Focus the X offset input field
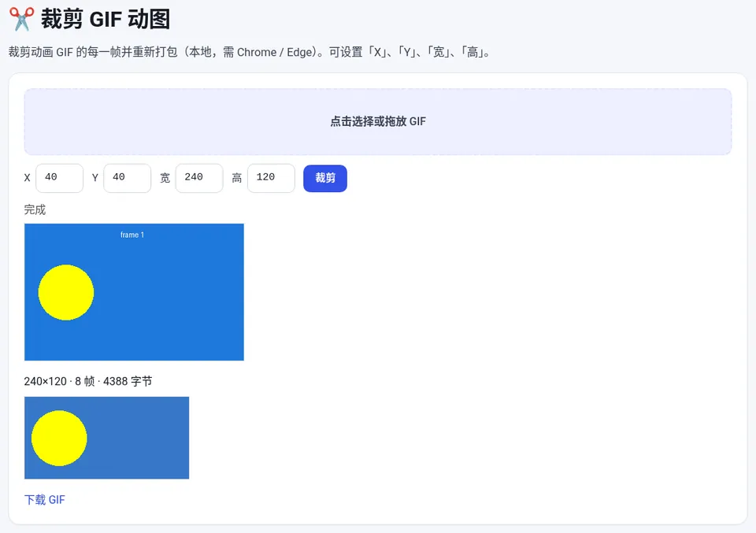 pyautogui.click(x=59, y=178)
